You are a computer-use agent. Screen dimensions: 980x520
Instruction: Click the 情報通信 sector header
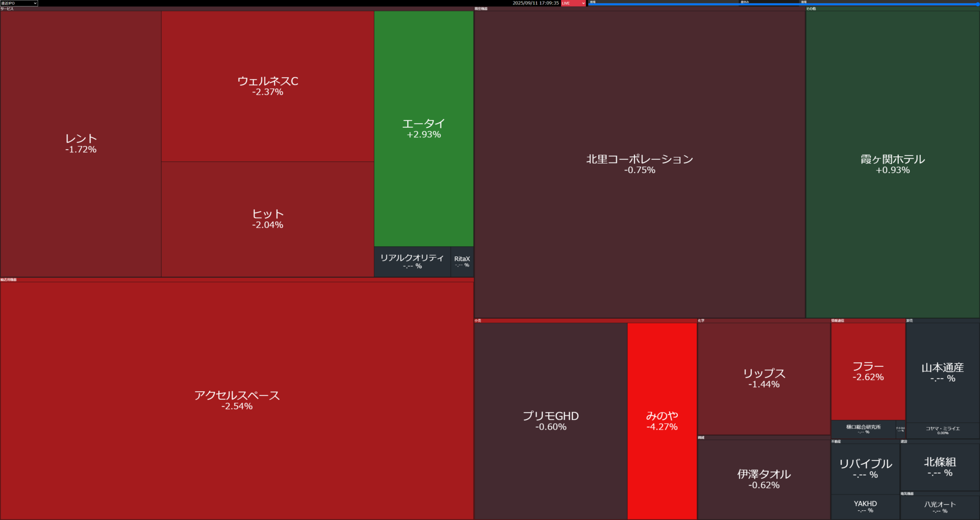868,321
